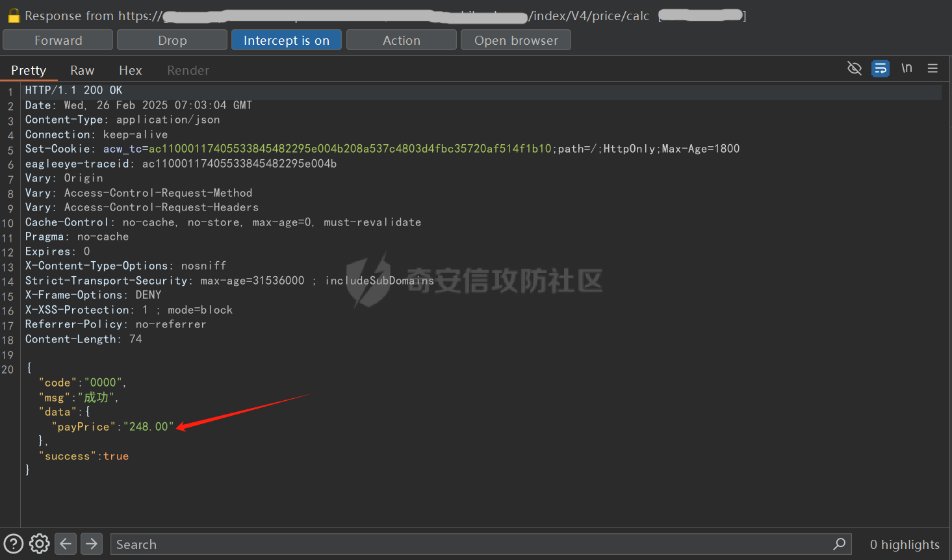Click the magnifier icon in search bar
Image resolution: width=952 pixels, height=560 pixels.
(839, 544)
